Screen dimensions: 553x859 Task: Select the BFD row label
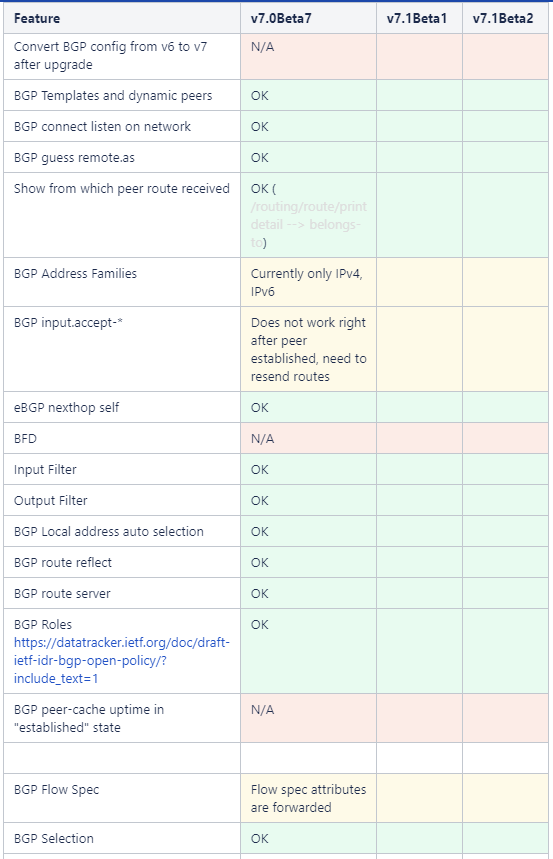[x=25, y=438]
